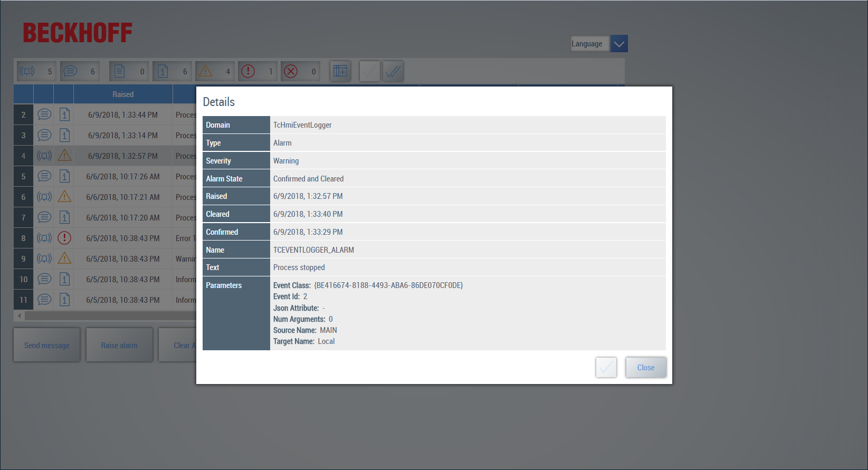Click the Send message button
The height and width of the screenshot is (470, 868).
pyautogui.click(x=47, y=345)
